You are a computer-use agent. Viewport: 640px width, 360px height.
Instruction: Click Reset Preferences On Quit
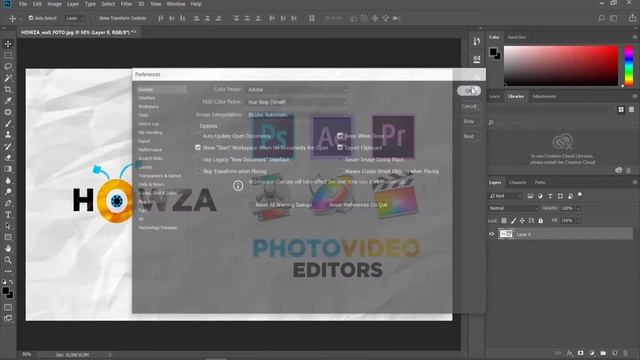[358, 205]
